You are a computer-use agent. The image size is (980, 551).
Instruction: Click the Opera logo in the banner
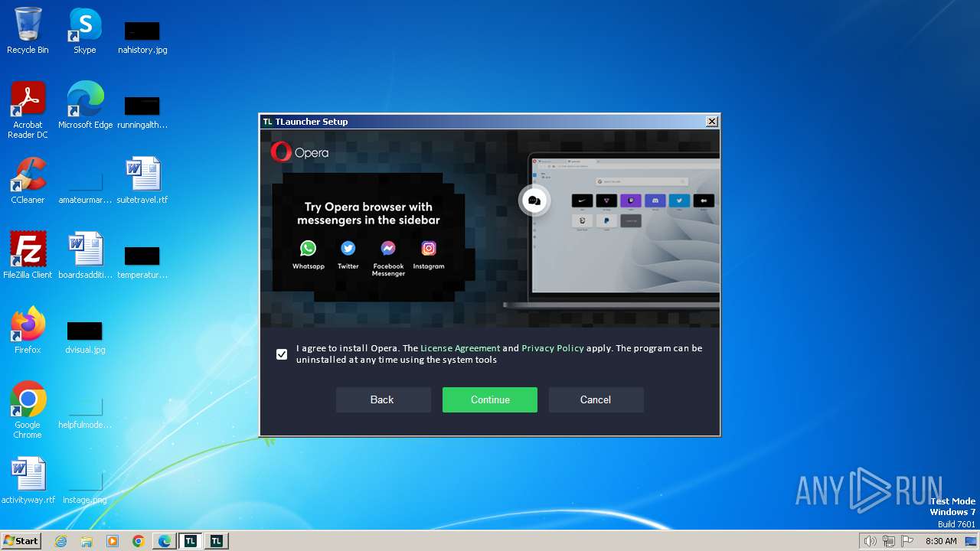pyautogui.click(x=299, y=152)
